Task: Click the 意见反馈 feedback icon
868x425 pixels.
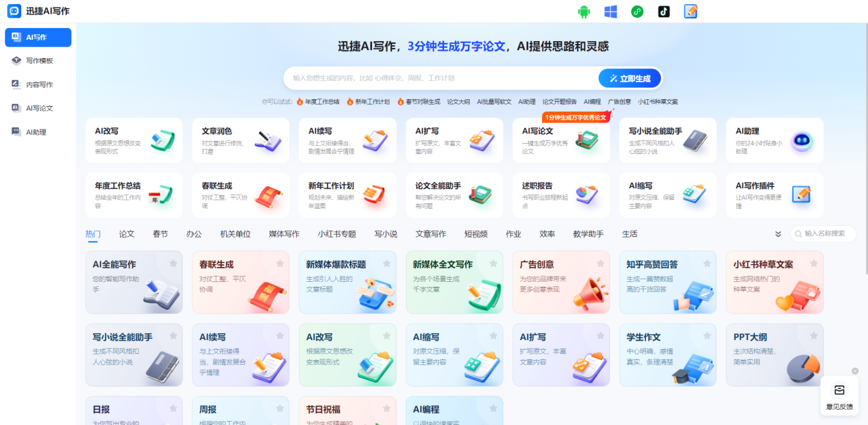Action: click(839, 390)
